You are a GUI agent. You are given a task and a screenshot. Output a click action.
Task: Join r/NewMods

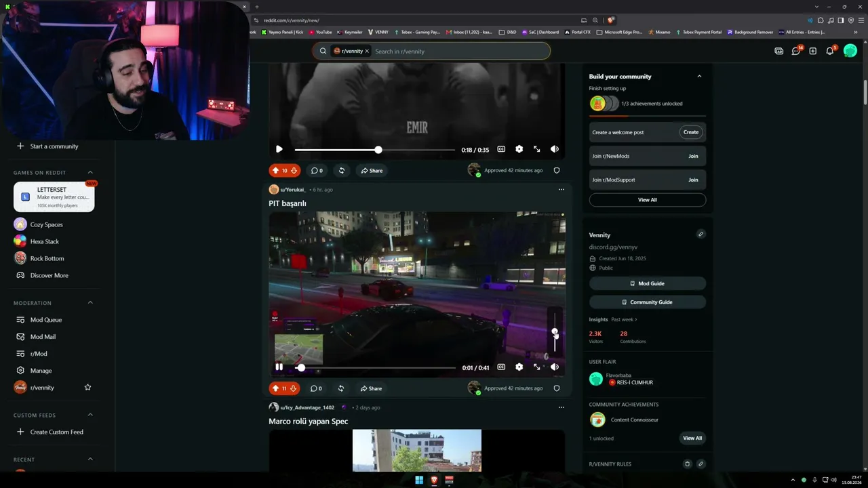[693, 156]
